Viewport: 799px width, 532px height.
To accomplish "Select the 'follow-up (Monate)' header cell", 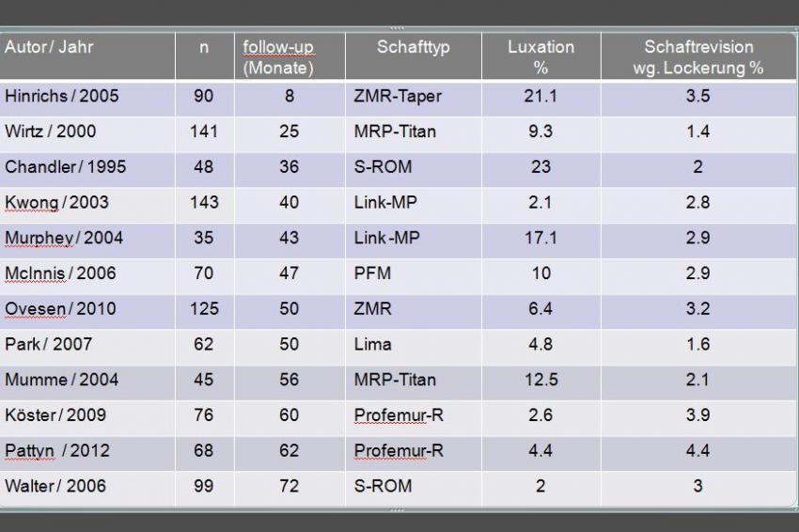I will click(x=290, y=56).
